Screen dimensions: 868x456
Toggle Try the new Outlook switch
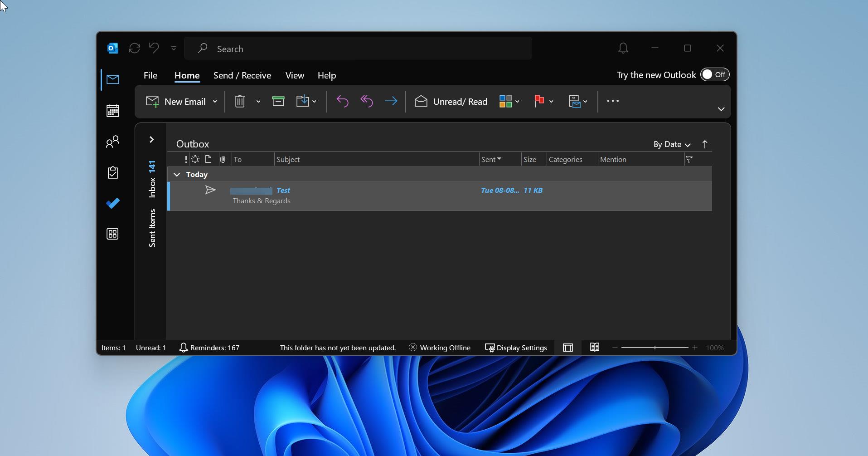[x=715, y=75]
